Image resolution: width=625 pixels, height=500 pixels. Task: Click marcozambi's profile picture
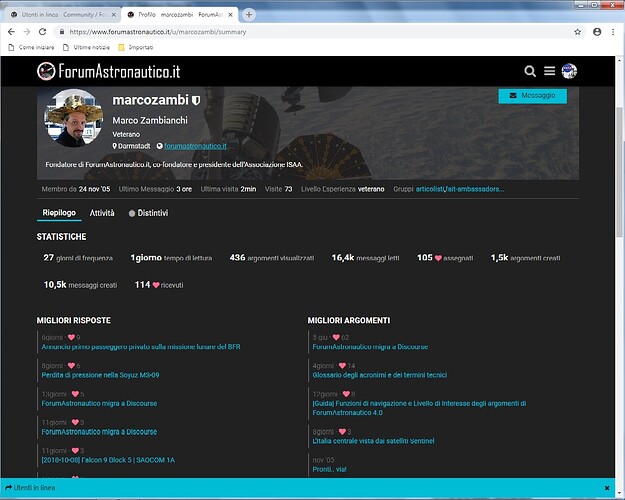[x=74, y=118]
